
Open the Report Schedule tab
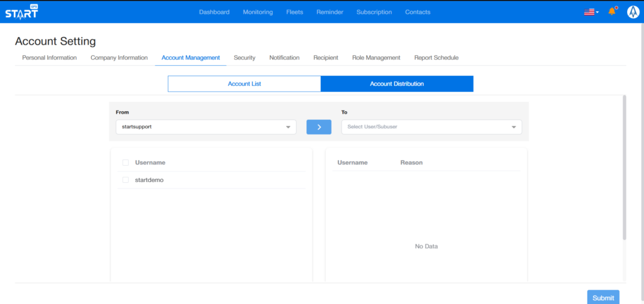[436, 58]
